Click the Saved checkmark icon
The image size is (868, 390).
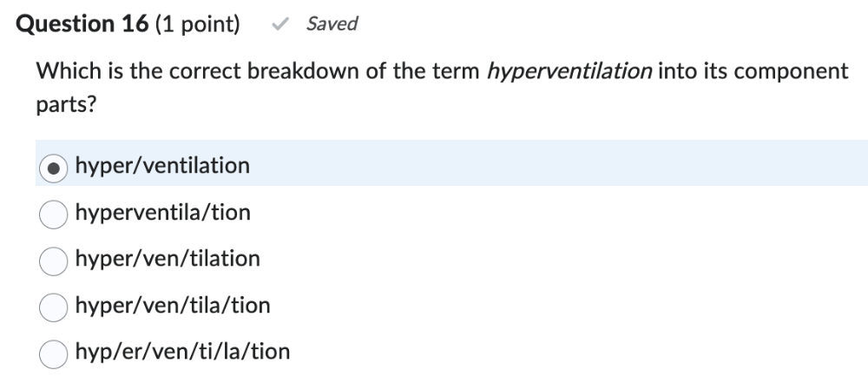pyautogui.click(x=279, y=24)
